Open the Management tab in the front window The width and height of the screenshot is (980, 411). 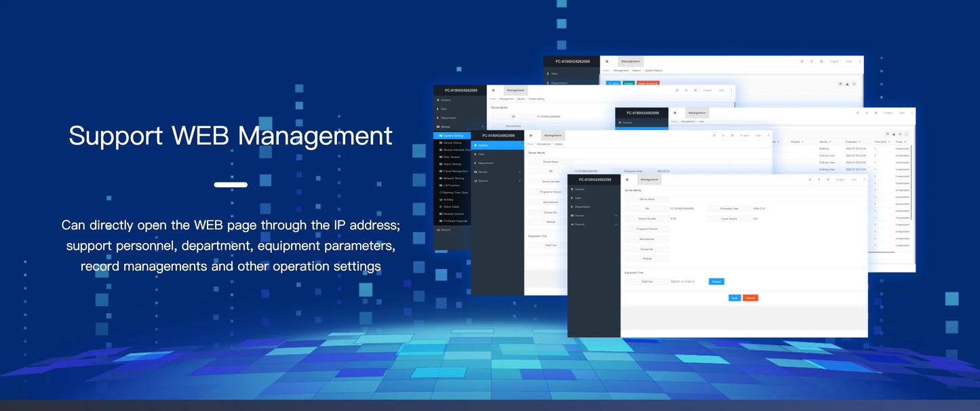[649, 180]
